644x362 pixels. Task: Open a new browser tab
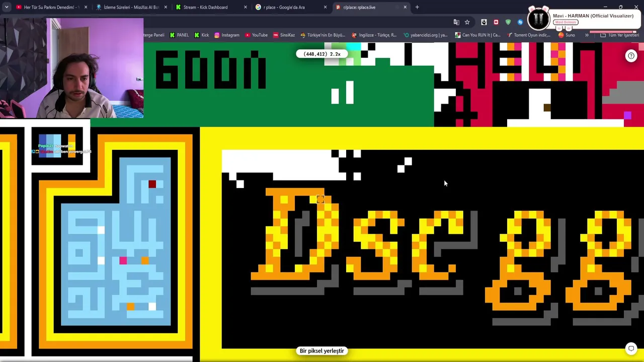[417, 7]
